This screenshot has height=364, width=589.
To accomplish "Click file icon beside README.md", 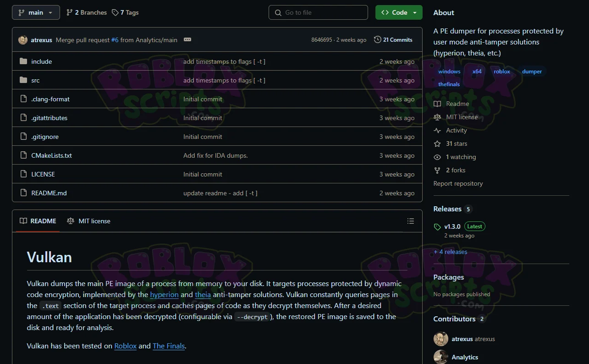I will point(23,193).
